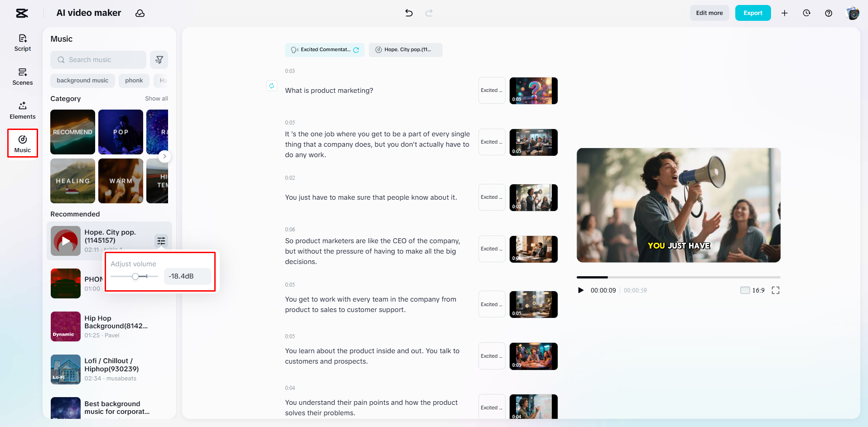Click the line 'You get to work with every team'
Screen dimensions: 868x427
tap(371, 304)
